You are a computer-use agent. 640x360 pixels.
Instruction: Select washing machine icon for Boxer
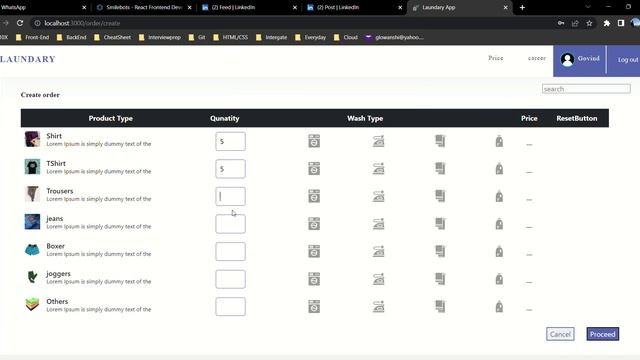(314, 251)
